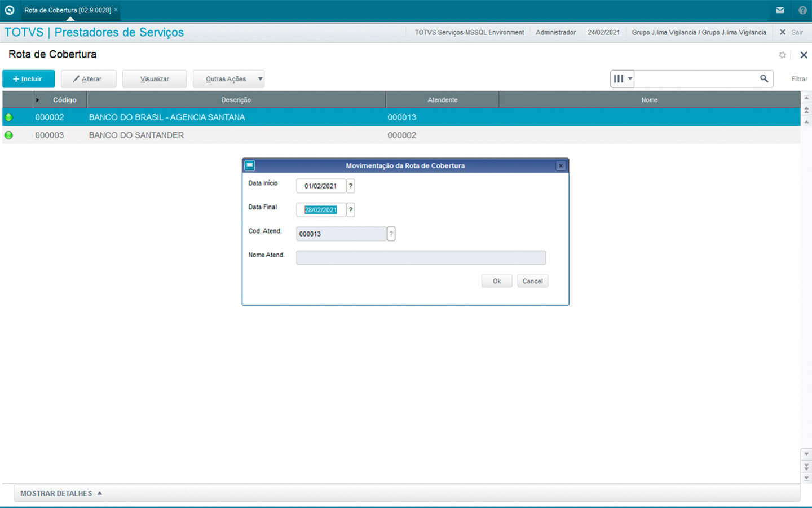Click the dialog window icon in Movimentação title bar
812x508 pixels.
pyautogui.click(x=250, y=165)
